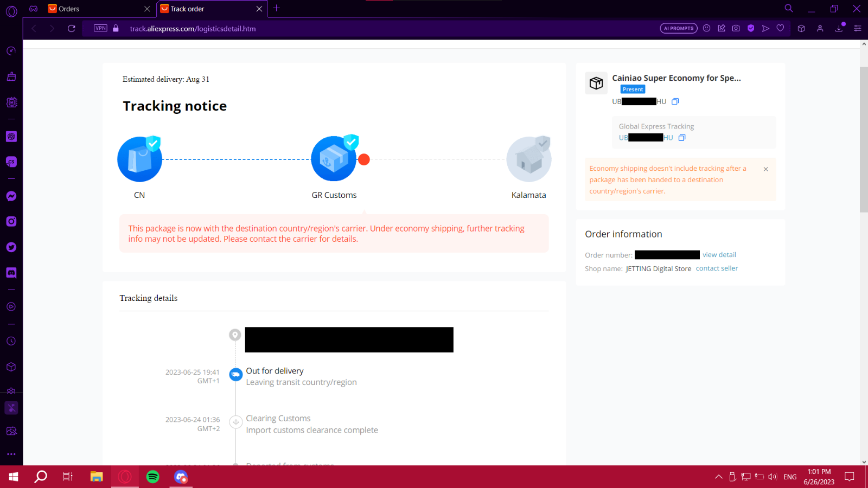
Task: Copy the Cainiao tracking number
Action: tap(675, 101)
